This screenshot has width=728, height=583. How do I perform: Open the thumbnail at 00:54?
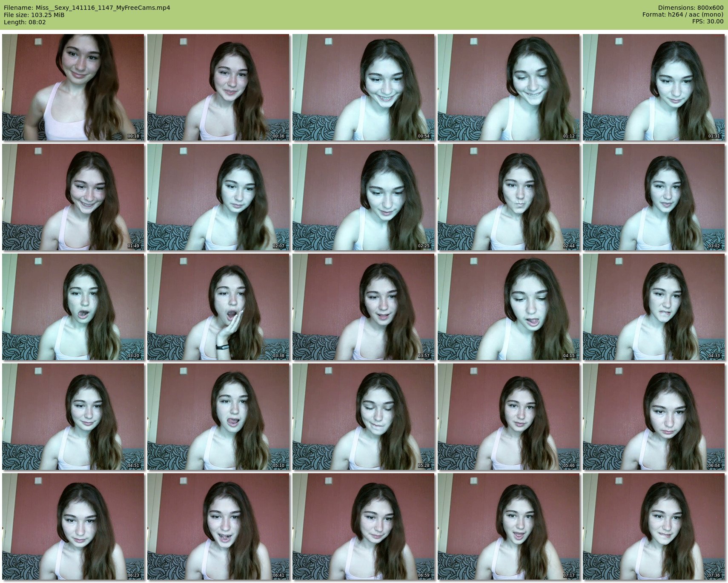(363, 87)
